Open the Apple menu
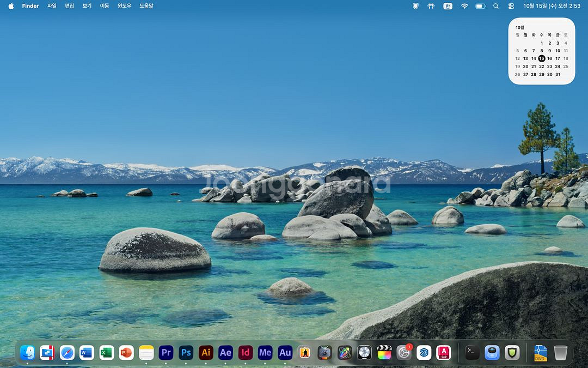 pyautogui.click(x=10, y=6)
